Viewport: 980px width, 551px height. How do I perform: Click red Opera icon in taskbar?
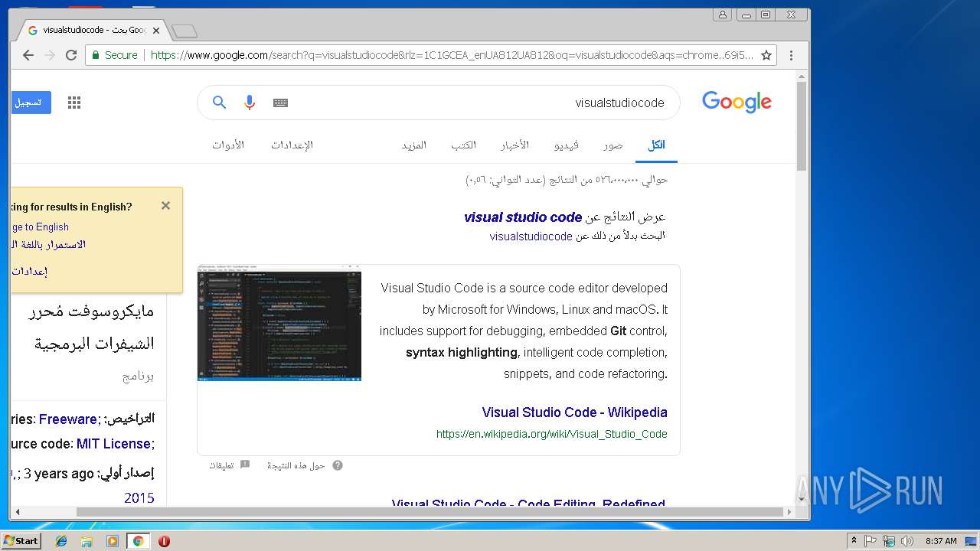[164, 541]
